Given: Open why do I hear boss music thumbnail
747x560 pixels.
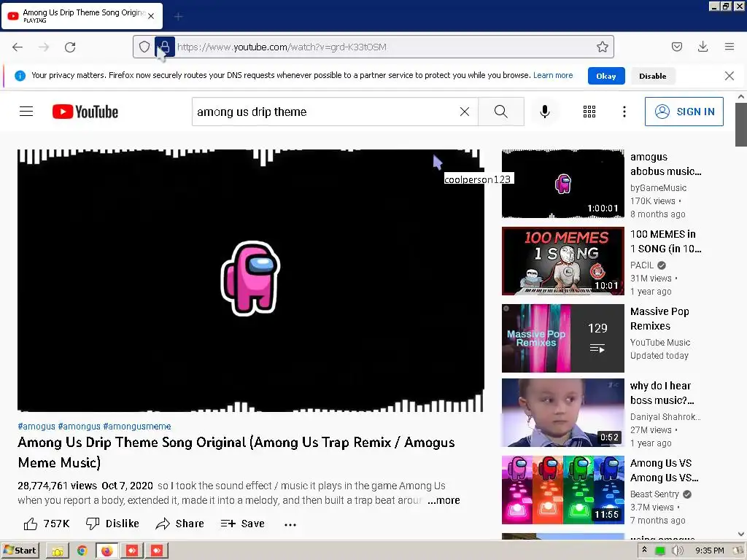Looking at the screenshot, I should point(562,413).
